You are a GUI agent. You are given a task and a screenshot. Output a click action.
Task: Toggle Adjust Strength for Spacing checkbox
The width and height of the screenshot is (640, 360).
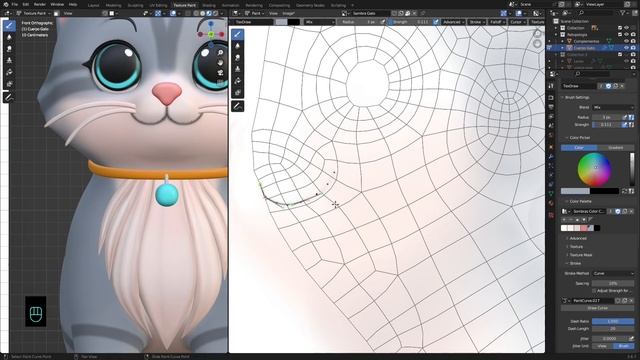pyautogui.click(x=594, y=291)
